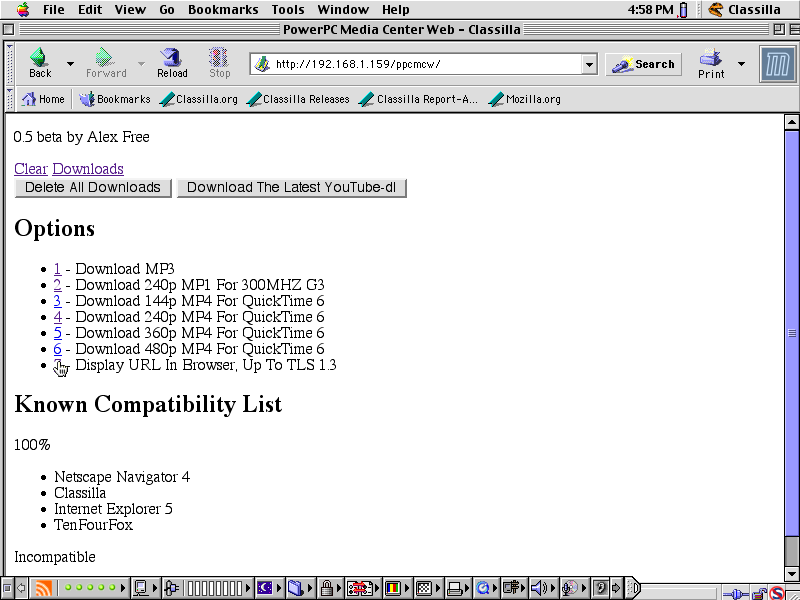Click the greyed Forward arrow icon
Viewport: 800px width, 600px height.
point(104,57)
